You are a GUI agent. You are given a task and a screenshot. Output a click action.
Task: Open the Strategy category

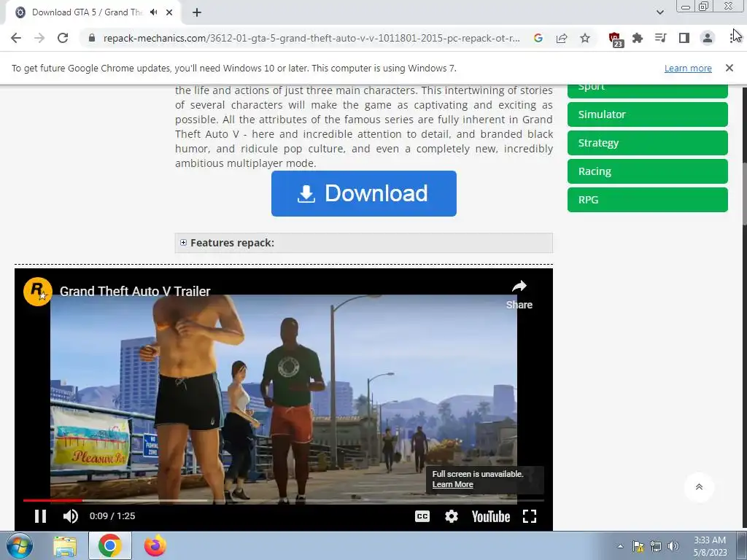pos(648,143)
